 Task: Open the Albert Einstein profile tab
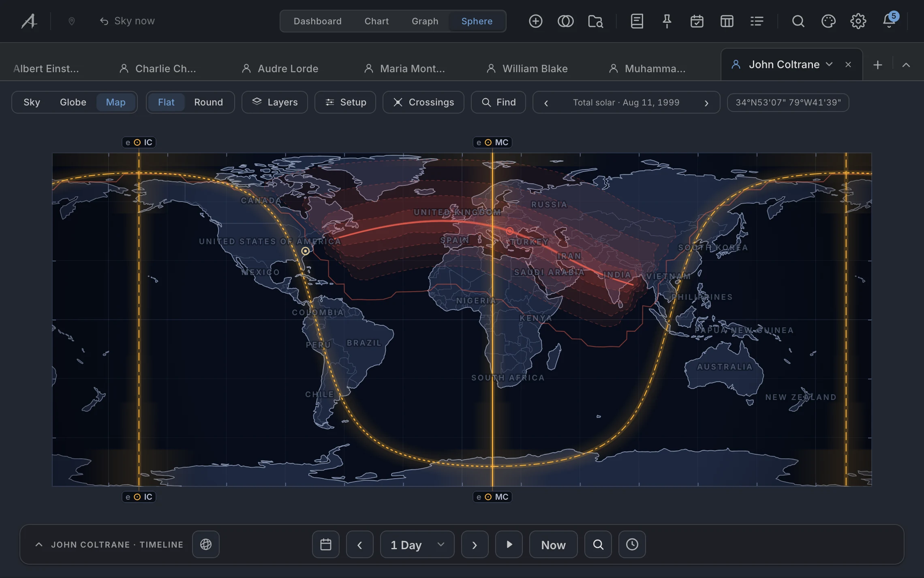click(x=46, y=69)
